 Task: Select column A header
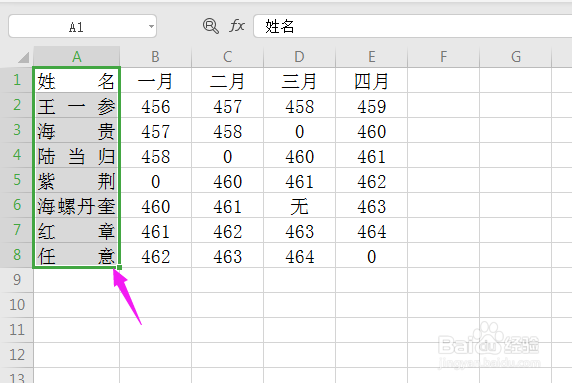tap(77, 57)
